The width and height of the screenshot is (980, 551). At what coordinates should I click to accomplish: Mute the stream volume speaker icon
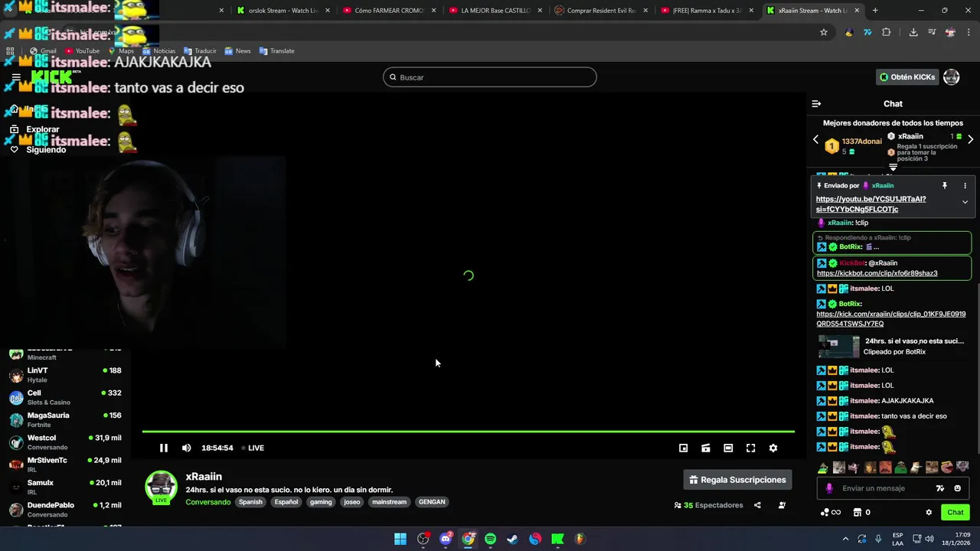(x=186, y=448)
